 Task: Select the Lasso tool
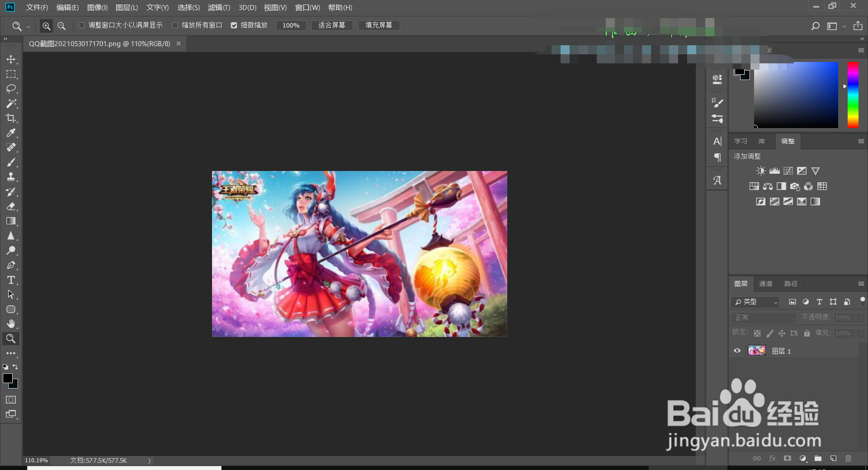coord(11,89)
